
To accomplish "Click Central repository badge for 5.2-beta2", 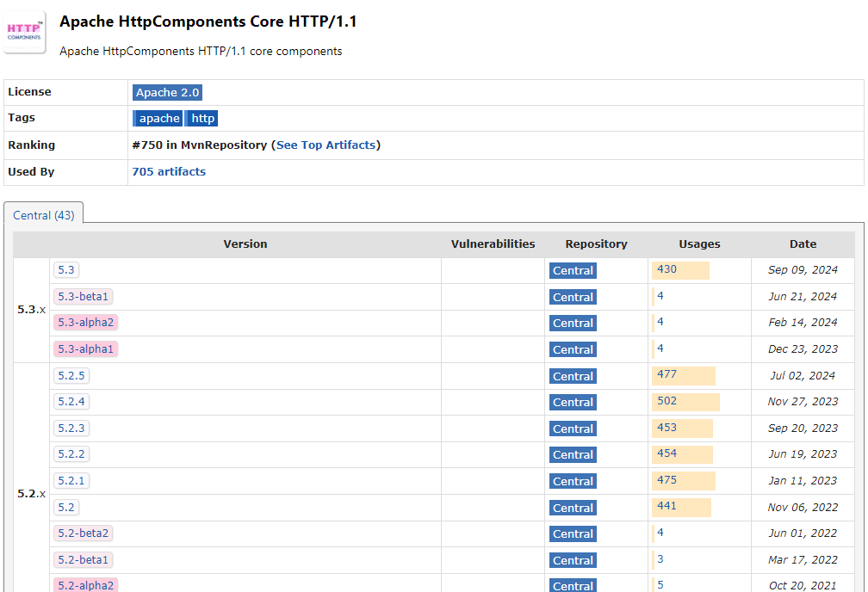I will tap(573, 533).
